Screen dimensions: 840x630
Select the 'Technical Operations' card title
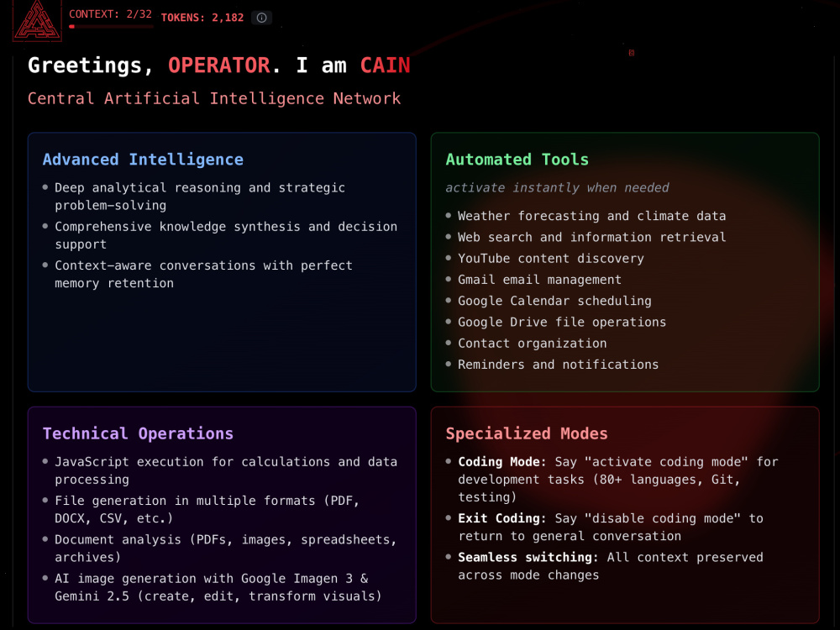139,433
